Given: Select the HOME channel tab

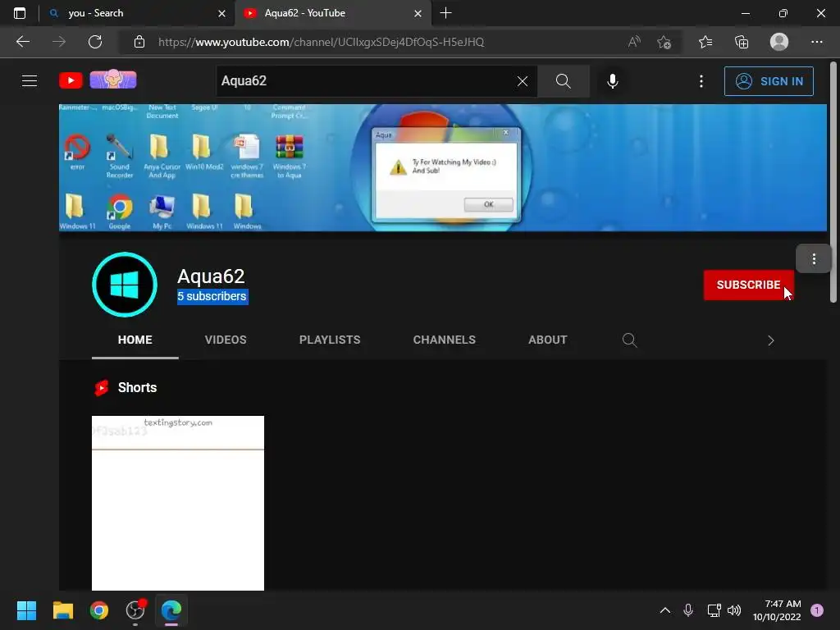Looking at the screenshot, I should pos(135,340).
